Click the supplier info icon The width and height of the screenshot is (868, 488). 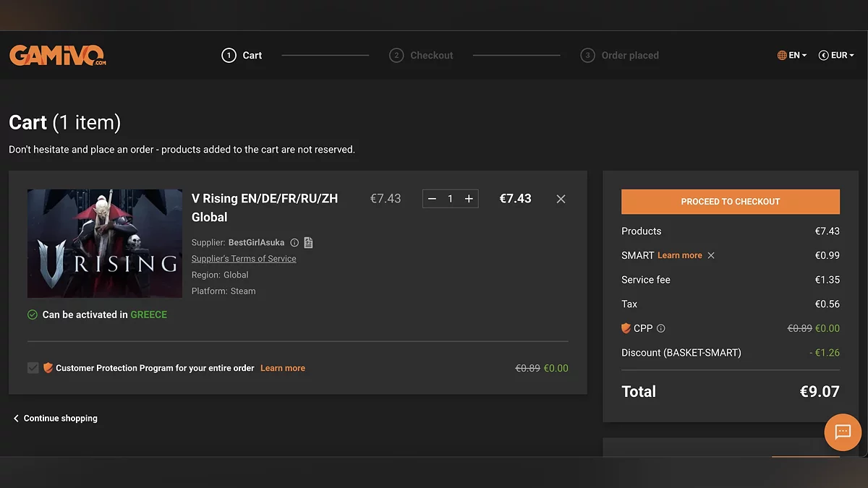coord(294,243)
